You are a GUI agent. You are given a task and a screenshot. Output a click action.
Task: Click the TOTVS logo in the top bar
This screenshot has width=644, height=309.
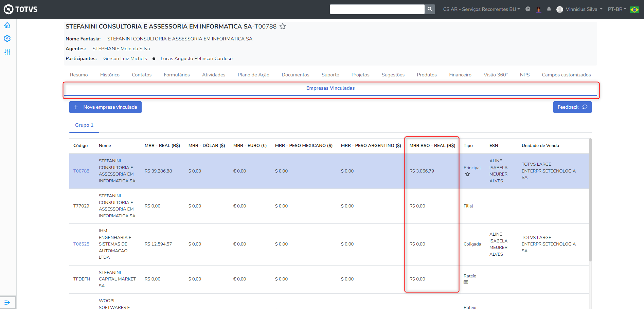[x=20, y=9]
